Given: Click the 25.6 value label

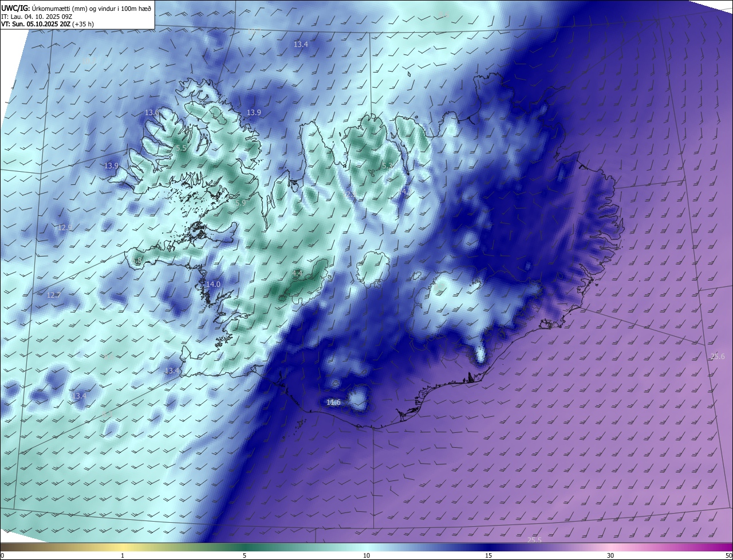Looking at the screenshot, I should pos(718,356).
